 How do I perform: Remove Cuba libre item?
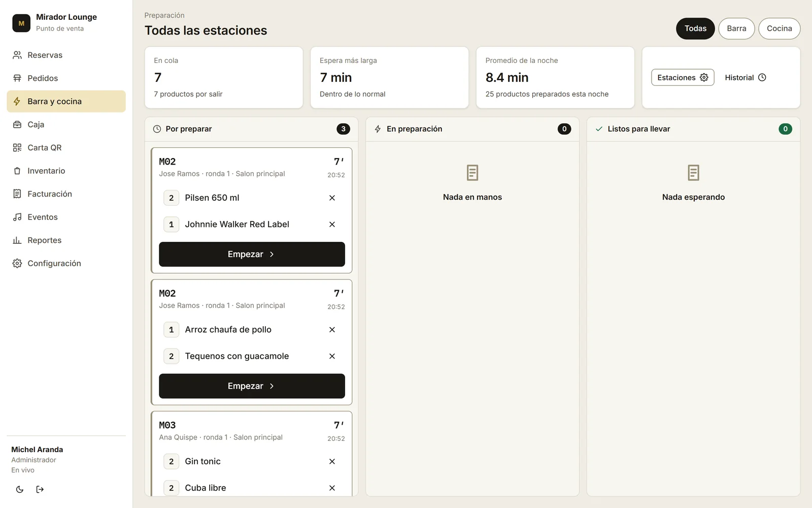click(332, 488)
